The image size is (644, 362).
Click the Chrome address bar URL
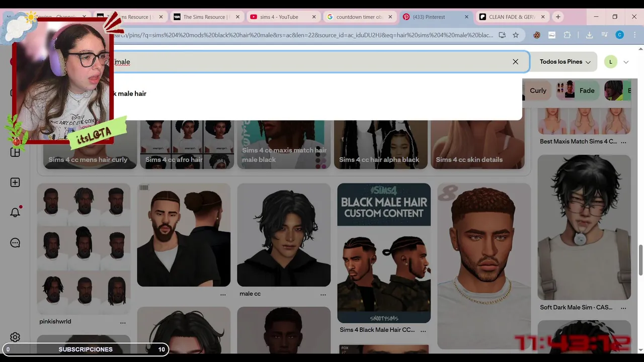[x=302, y=35]
